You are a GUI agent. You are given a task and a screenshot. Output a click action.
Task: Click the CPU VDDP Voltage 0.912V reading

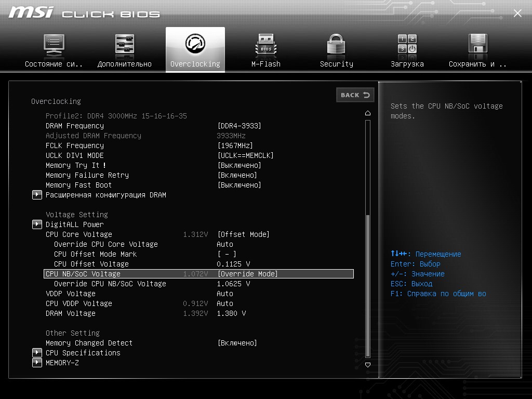tap(195, 303)
